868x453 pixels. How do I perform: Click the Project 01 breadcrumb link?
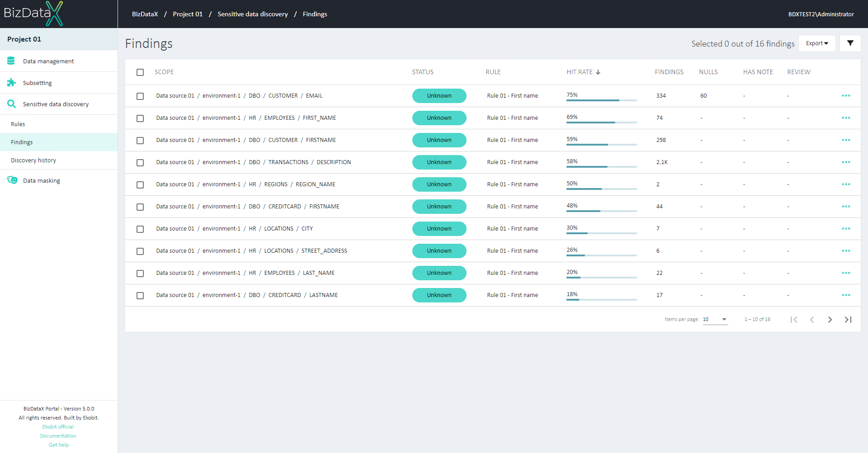(188, 14)
